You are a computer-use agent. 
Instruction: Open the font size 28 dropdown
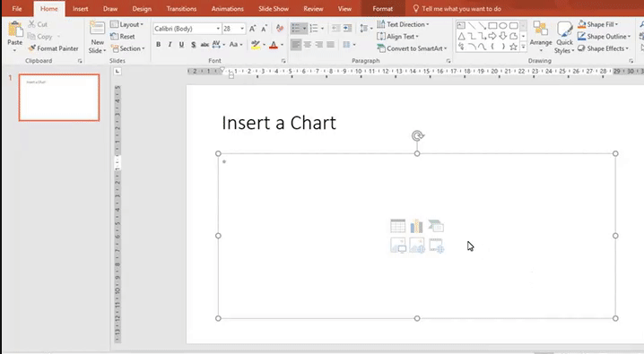[x=242, y=29]
